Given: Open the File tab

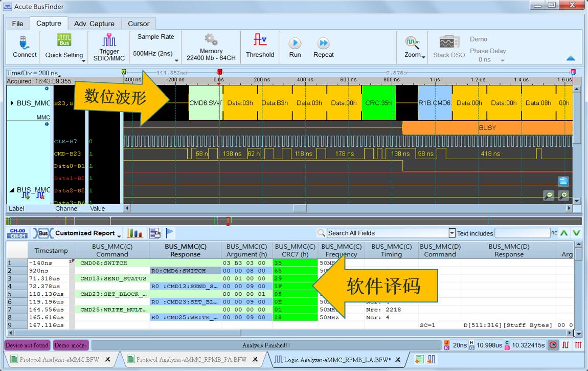Looking at the screenshot, I should tap(17, 24).
